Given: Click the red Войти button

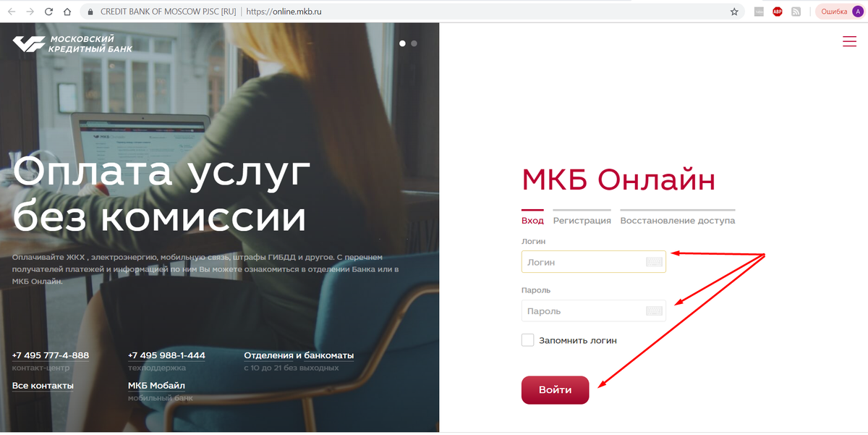Looking at the screenshot, I should (555, 390).
